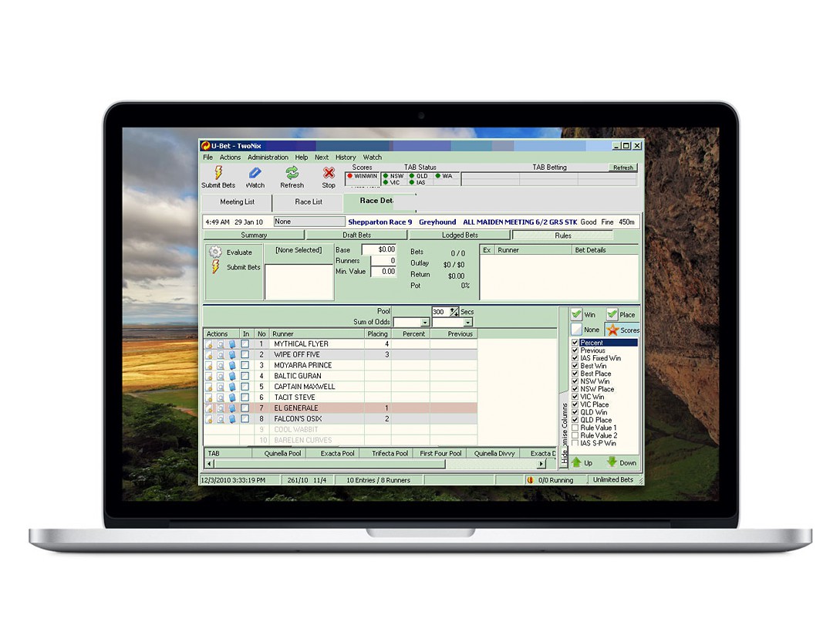Open the None selector beside the race date

(x=309, y=222)
